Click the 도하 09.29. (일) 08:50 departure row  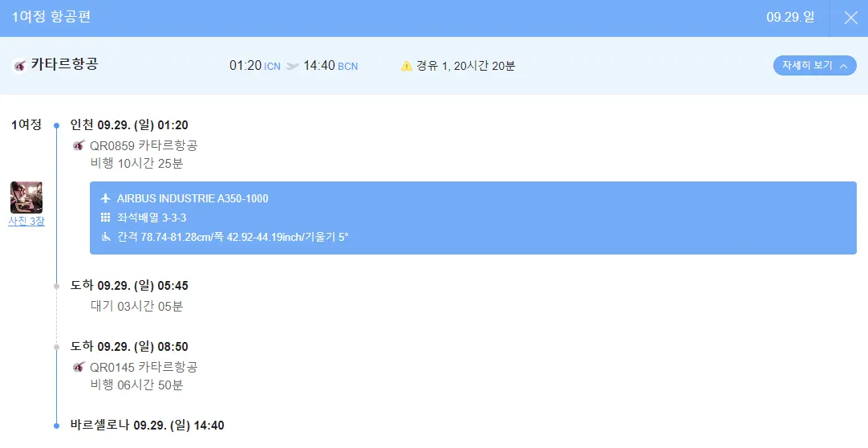(129, 347)
